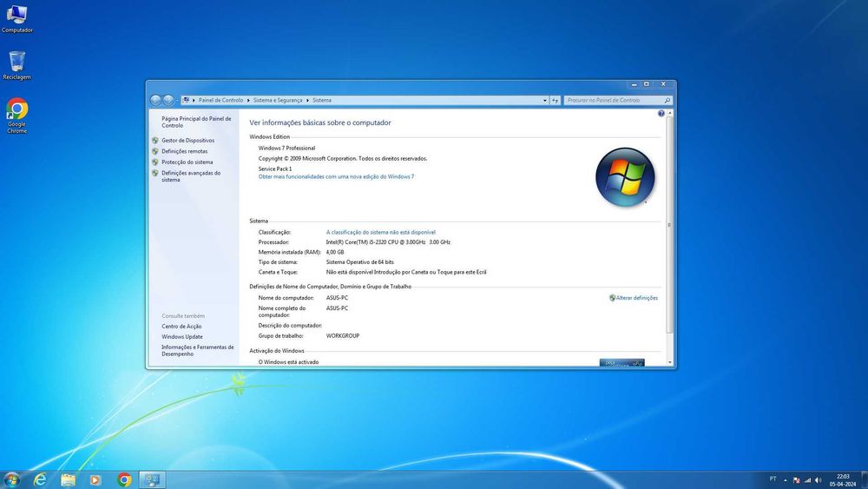
Task: Open the Action Center flag tray icon
Action: 797,480
